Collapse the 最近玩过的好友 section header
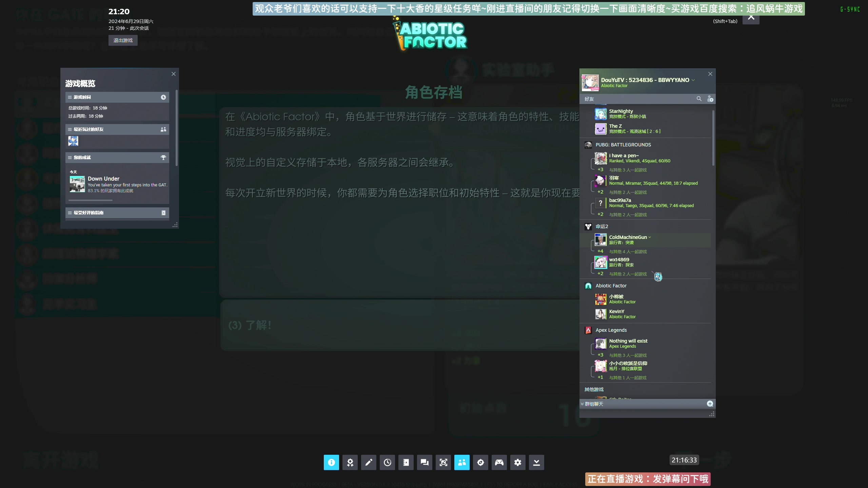The image size is (868, 488). point(117,129)
